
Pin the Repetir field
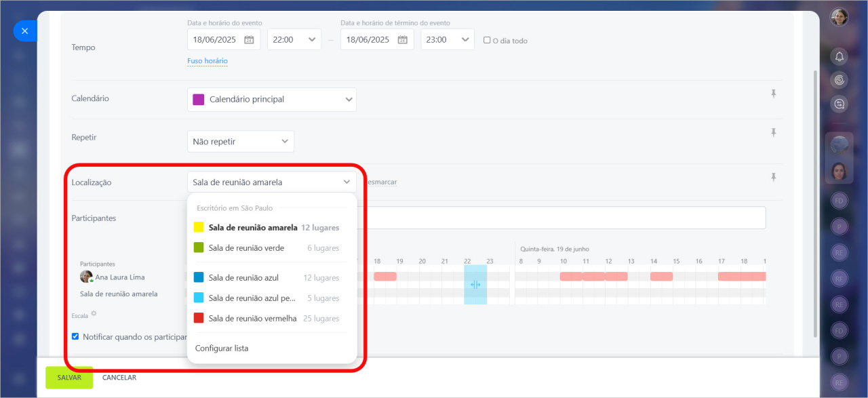(773, 133)
